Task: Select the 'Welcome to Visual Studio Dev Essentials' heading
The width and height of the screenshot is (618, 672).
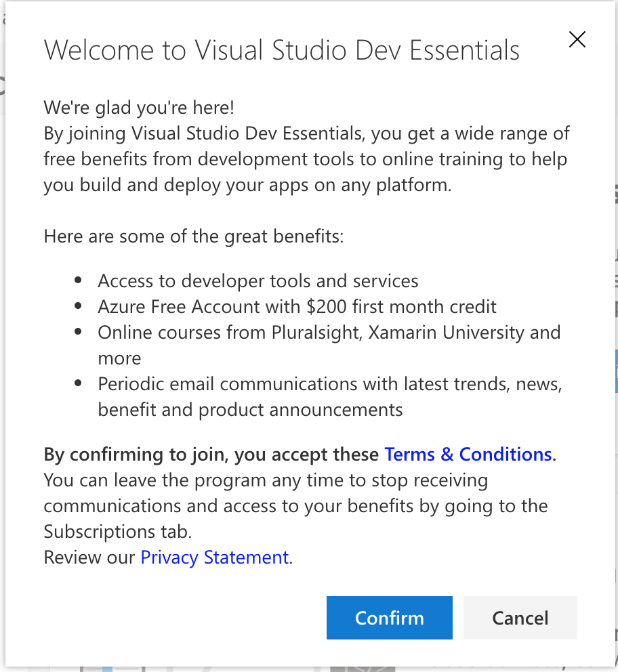Action: click(x=282, y=50)
